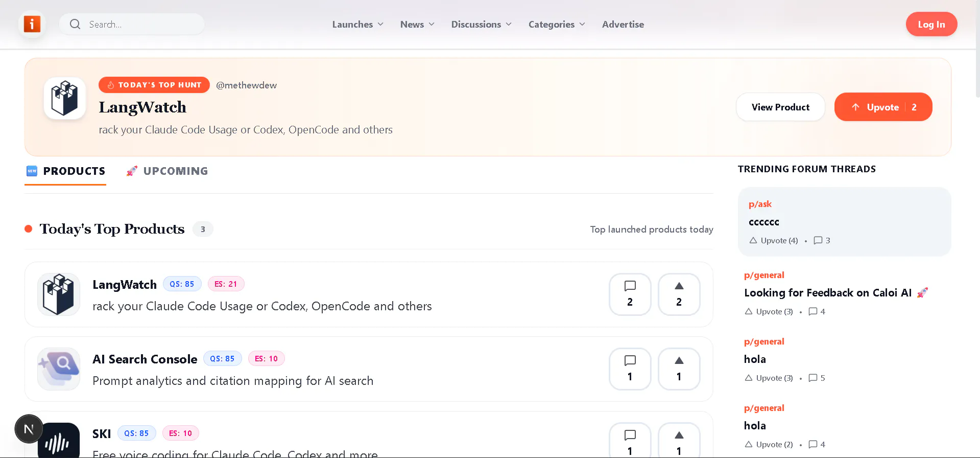This screenshot has width=980, height=458.
Task: Click the magnifier icon in search bar
Action: [x=75, y=24]
